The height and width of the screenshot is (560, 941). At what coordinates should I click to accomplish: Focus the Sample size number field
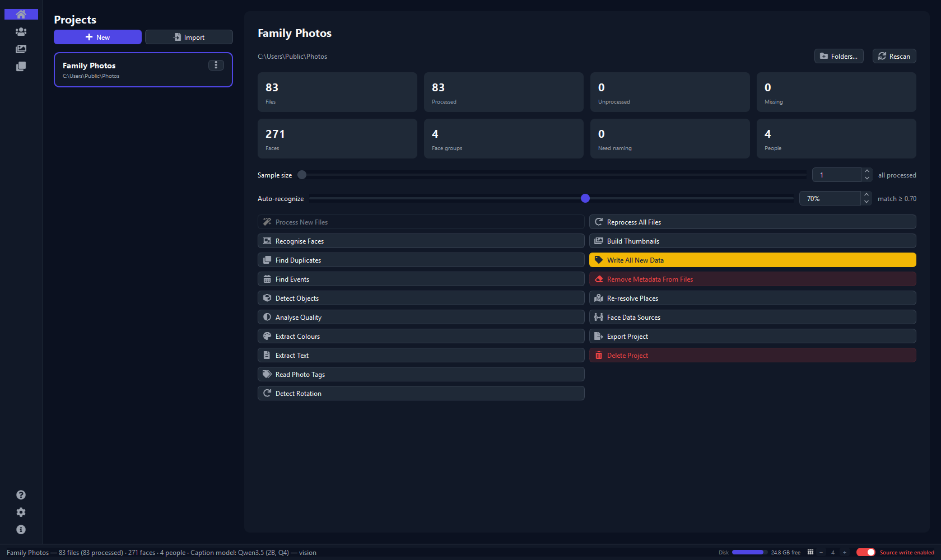click(837, 175)
